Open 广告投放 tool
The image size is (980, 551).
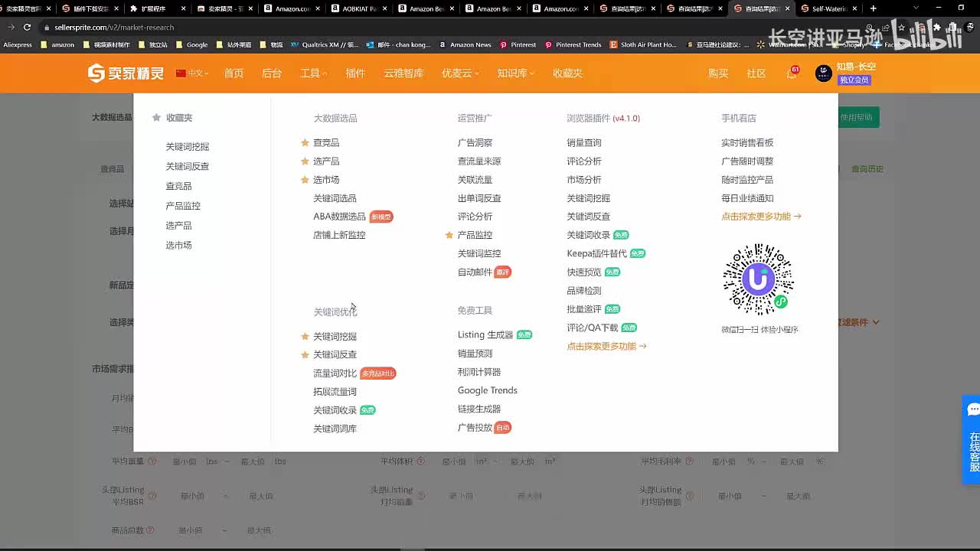coord(475,427)
